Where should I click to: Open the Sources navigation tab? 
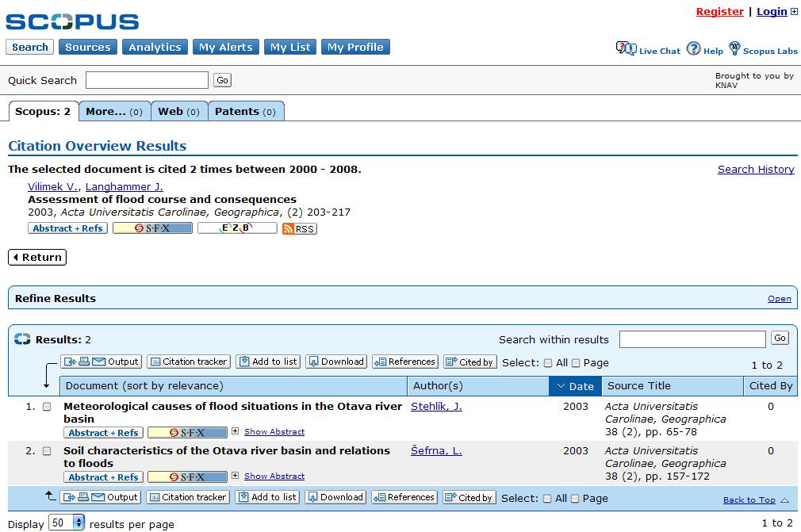click(88, 47)
